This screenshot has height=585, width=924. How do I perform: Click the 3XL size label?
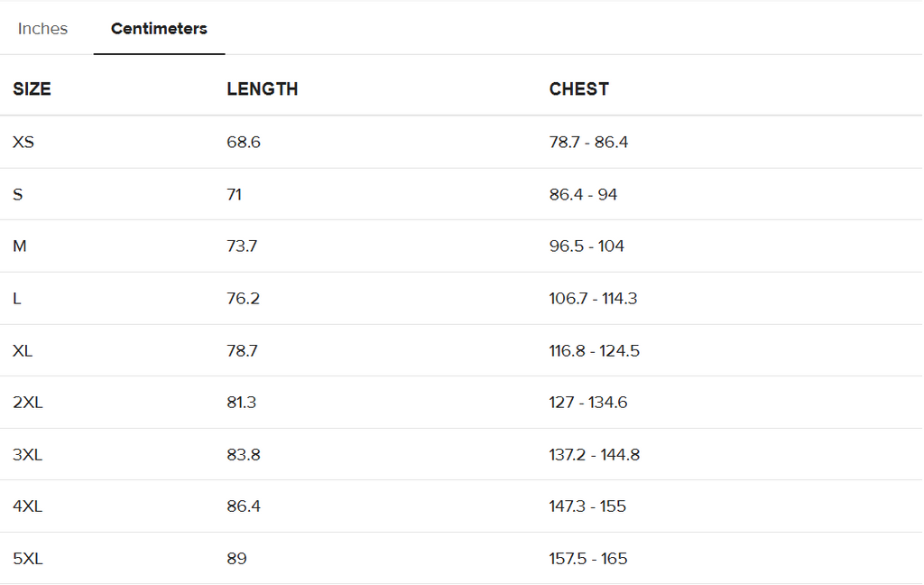coord(28,455)
